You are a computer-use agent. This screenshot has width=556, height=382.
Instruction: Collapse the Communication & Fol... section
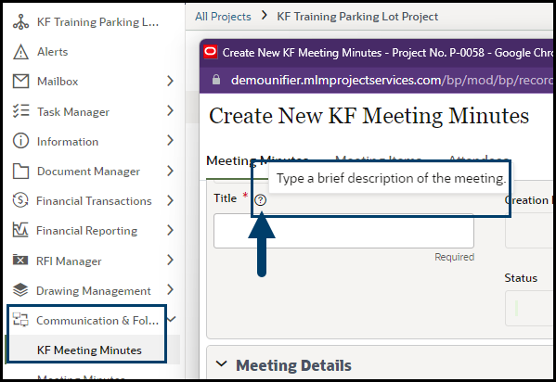point(171,319)
